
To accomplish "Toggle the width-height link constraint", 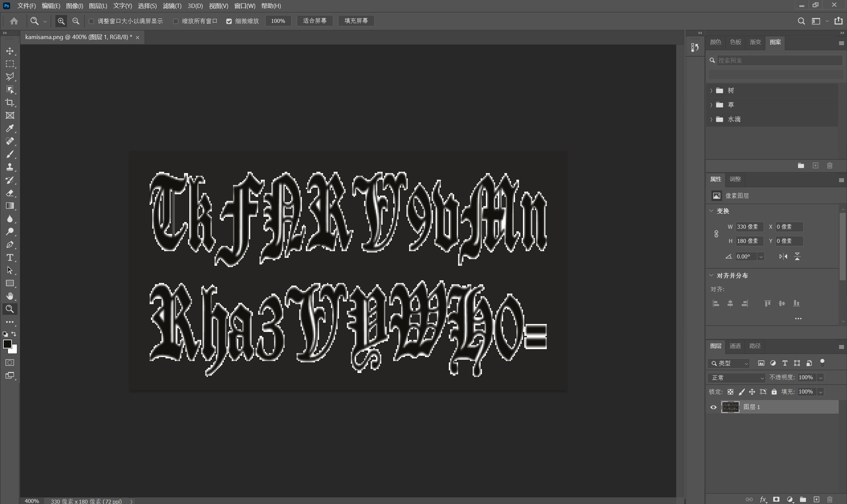I will pos(716,234).
